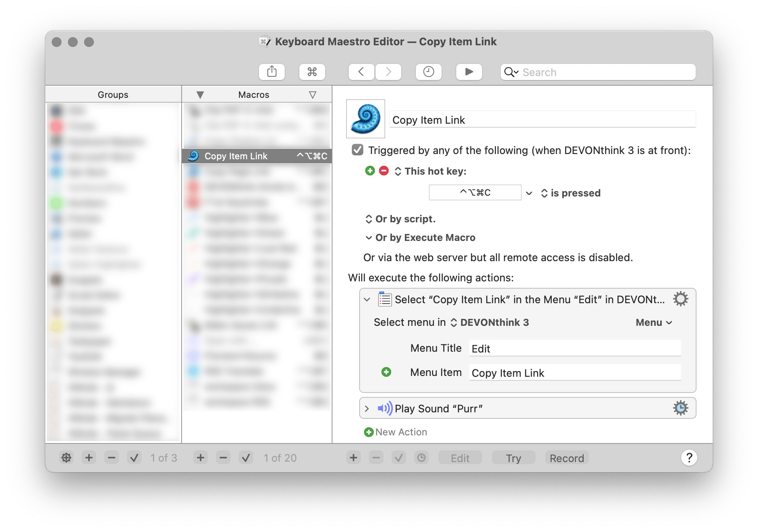Screen dimensions: 758x532
Task: Click the Play Sound speaker icon
Action: (385, 408)
